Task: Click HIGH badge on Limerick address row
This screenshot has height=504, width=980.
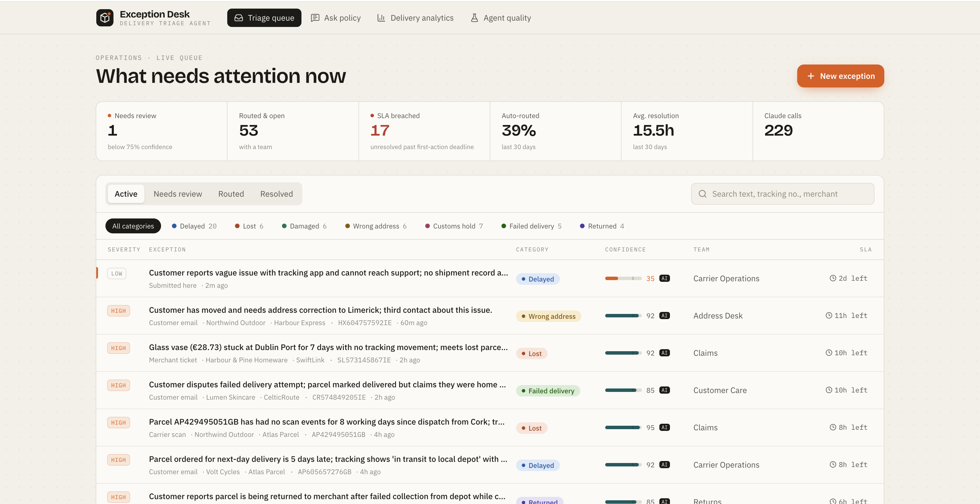Action: pyautogui.click(x=118, y=311)
